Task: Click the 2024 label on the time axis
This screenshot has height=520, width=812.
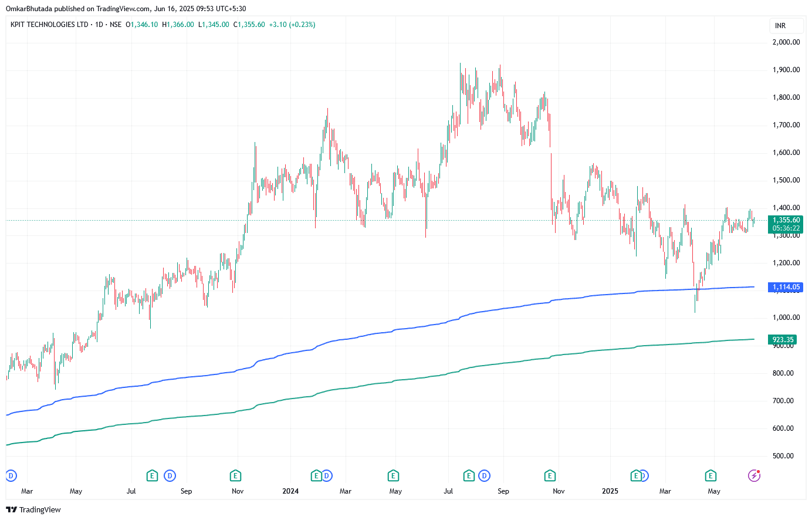Action: click(290, 491)
